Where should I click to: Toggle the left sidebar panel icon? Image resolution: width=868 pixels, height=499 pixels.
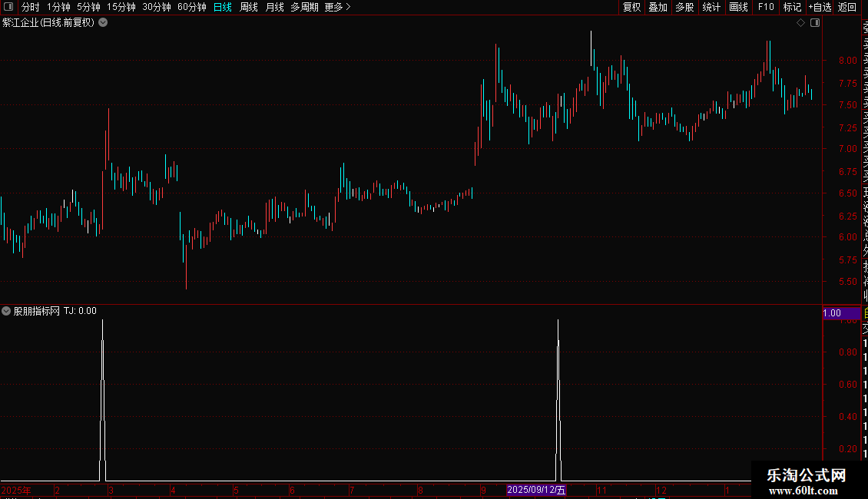pyautogui.click(x=8, y=7)
